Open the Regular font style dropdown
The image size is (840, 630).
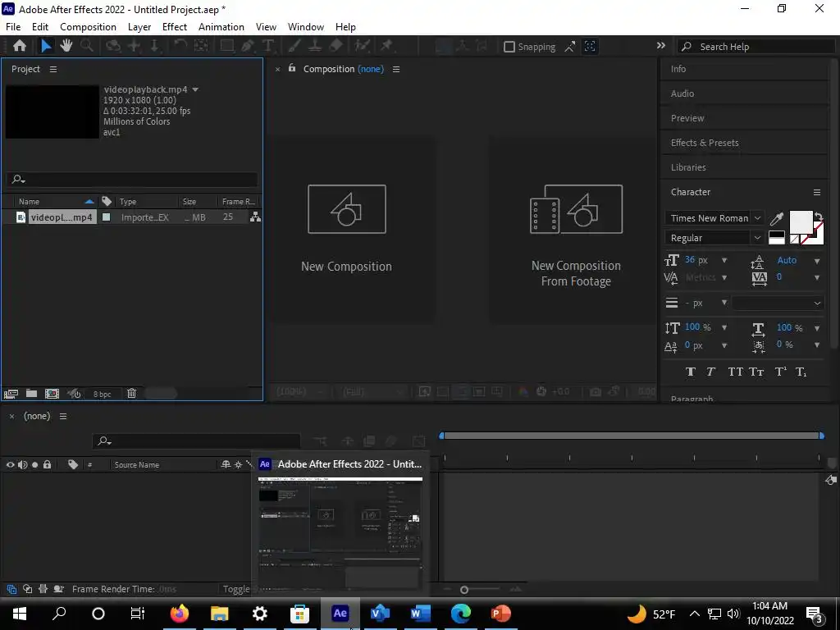[x=757, y=238]
